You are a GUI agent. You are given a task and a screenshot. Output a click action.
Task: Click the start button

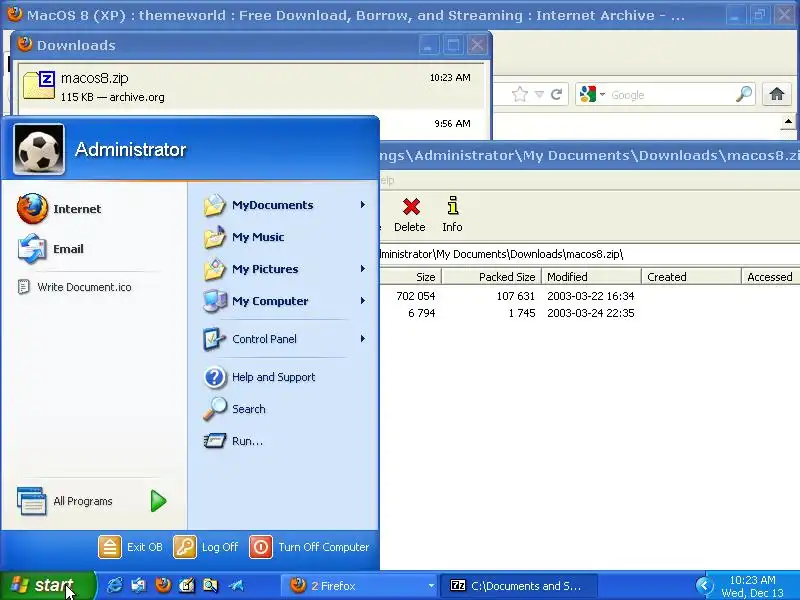47,585
